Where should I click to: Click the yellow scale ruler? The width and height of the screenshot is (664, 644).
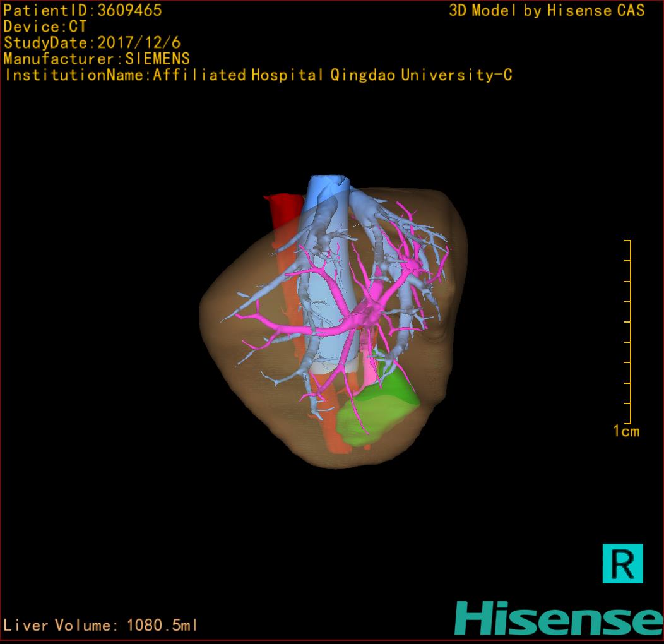pos(628,331)
